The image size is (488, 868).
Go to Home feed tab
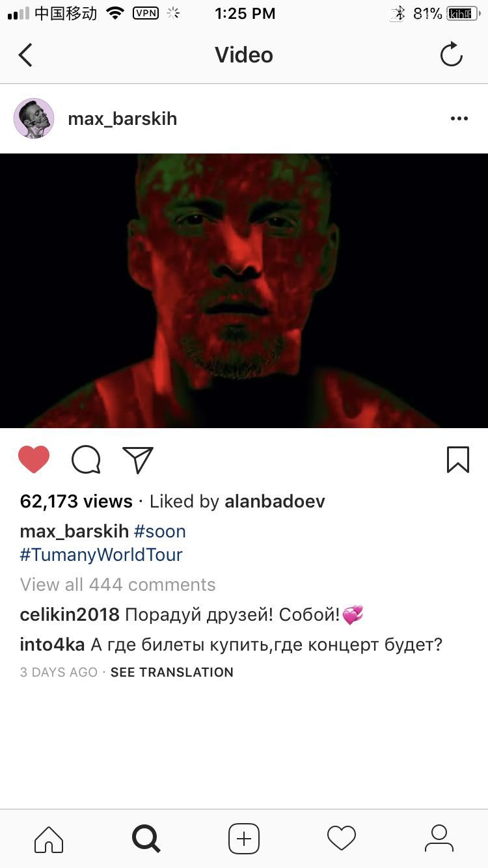coord(49,839)
